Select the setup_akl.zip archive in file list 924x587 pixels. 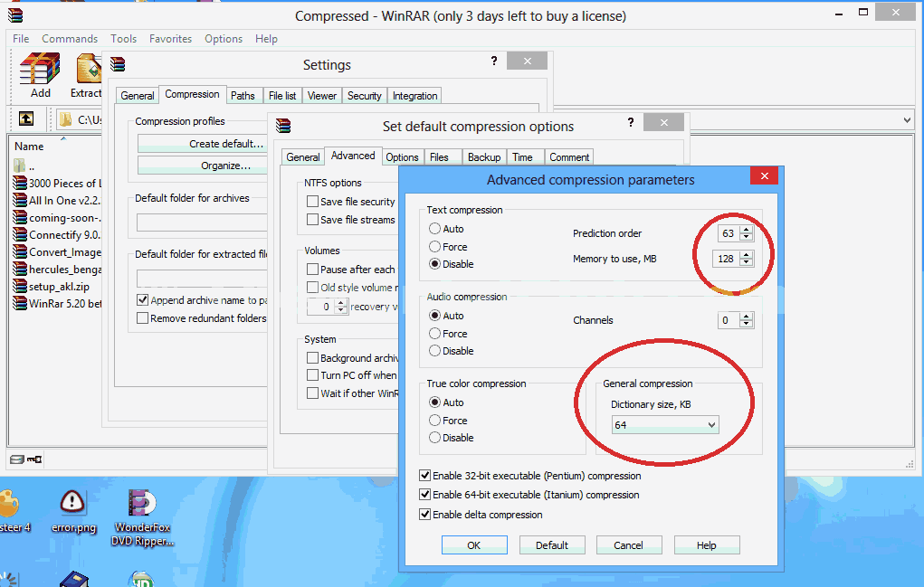coord(52,287)
